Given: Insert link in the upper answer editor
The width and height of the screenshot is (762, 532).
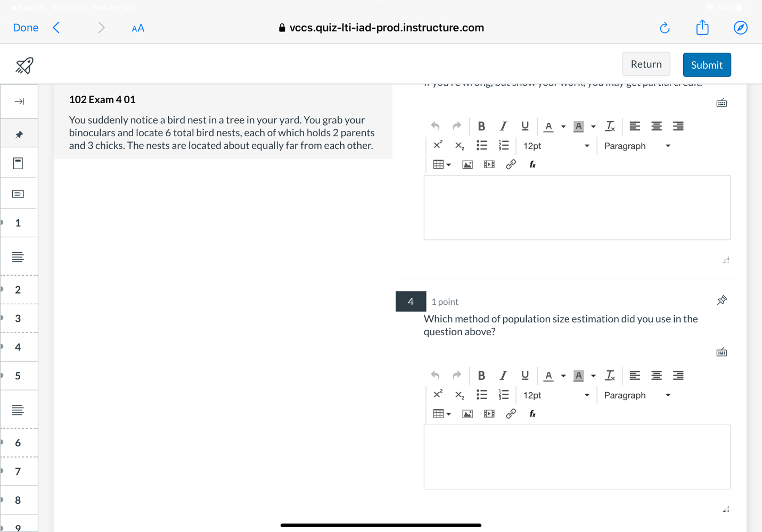Looking at the screenshot, I should [511, 164].
